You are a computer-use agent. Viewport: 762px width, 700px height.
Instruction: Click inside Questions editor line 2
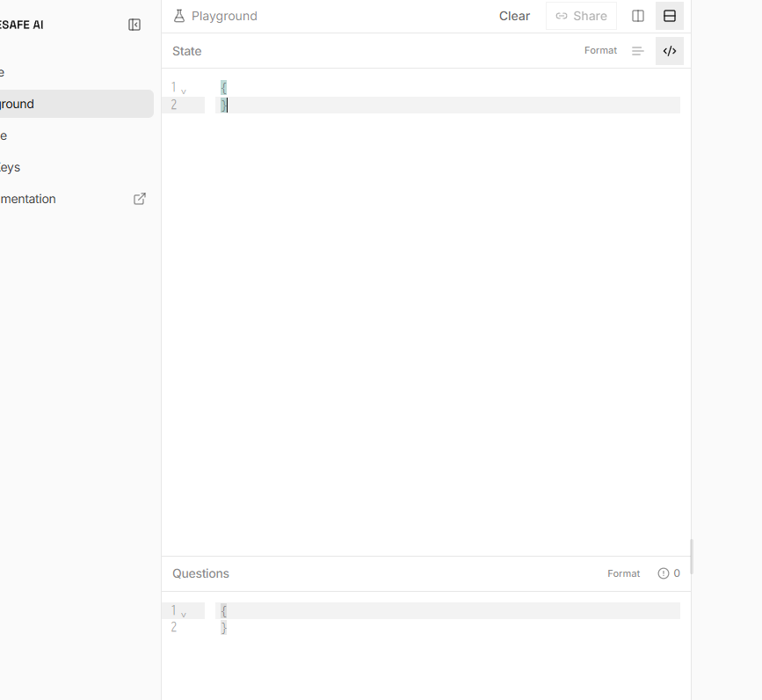[447, 628]
